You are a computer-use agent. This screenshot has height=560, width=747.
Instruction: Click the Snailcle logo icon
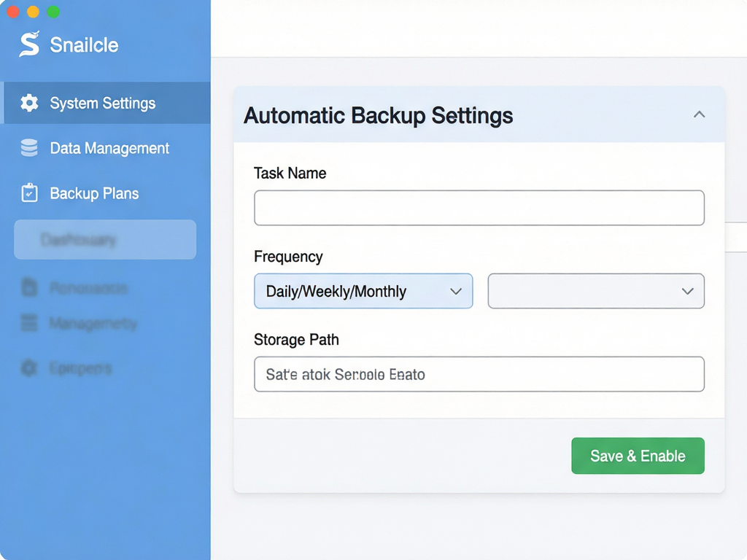(29, 44)
